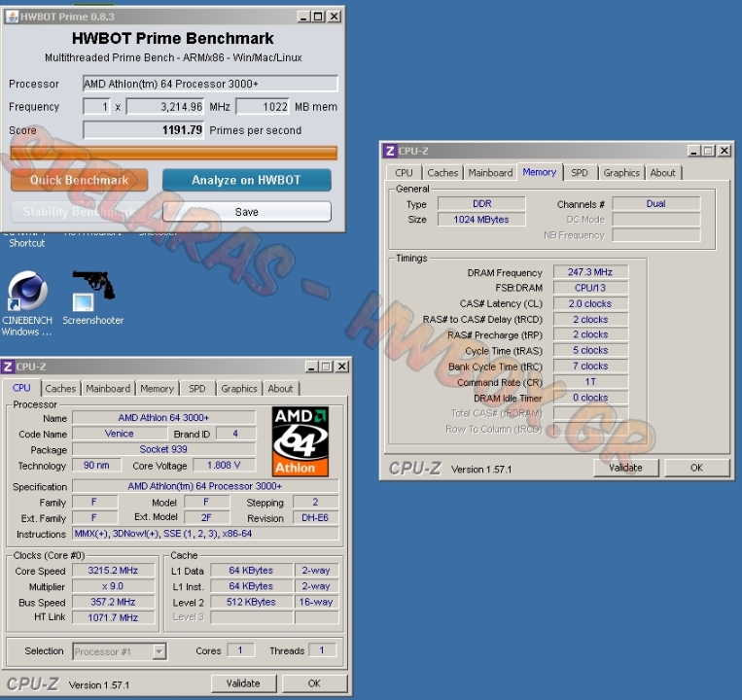
Task: Open Mainboard tab in CPU-Z CPU window
Action: (108, 389)
